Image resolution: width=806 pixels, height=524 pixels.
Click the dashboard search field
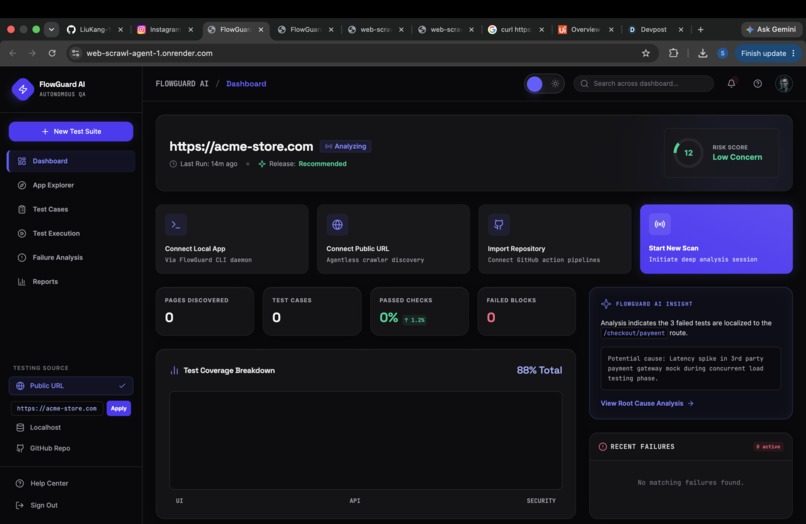tap(644, 84)
